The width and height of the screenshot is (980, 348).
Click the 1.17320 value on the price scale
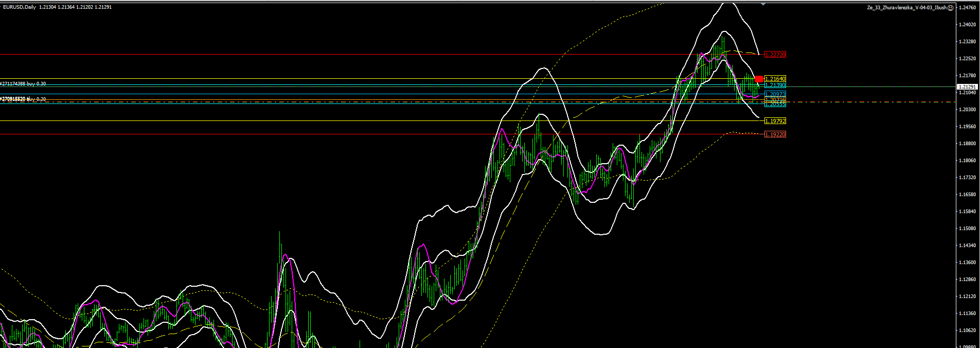pos(968,178)
